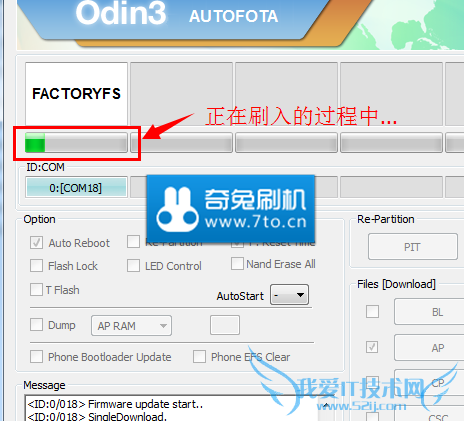The width and height of the screenshot is (464, 421).
Task: Tick the checkbox beside the BL button
Action: [x=372, y=312]
